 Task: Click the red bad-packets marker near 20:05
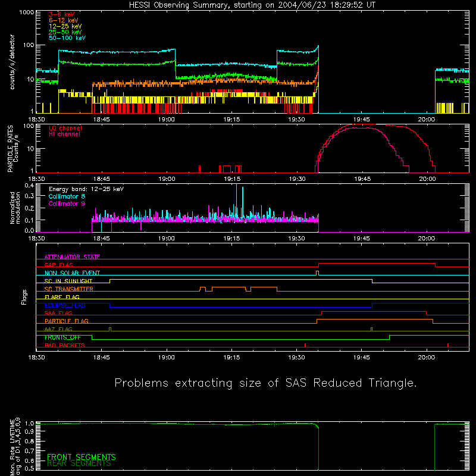click(x=448, y=345)
